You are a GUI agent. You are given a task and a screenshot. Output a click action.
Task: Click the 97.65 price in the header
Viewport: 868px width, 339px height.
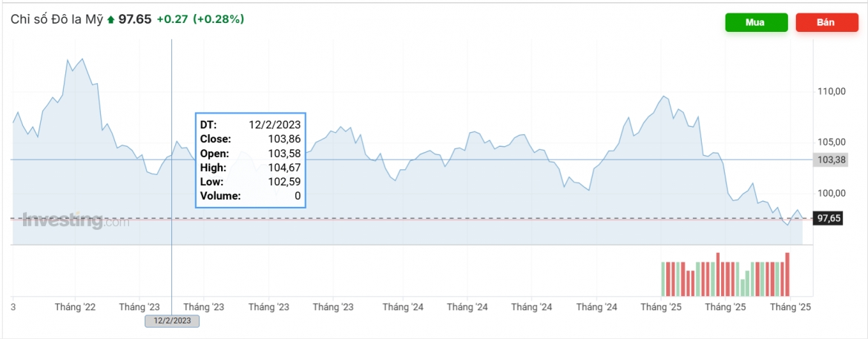(134, 19)
